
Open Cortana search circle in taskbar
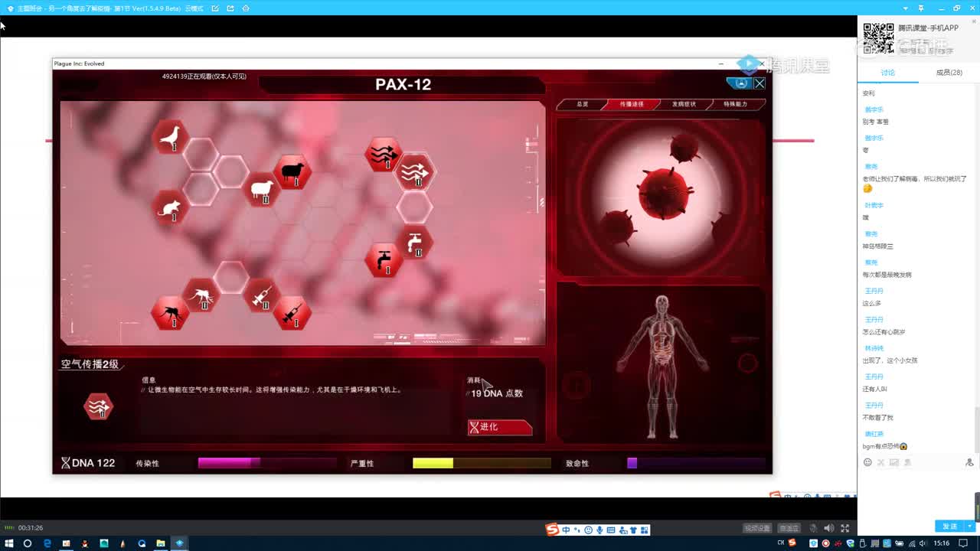pyautogui.click(x=28, y=543)
